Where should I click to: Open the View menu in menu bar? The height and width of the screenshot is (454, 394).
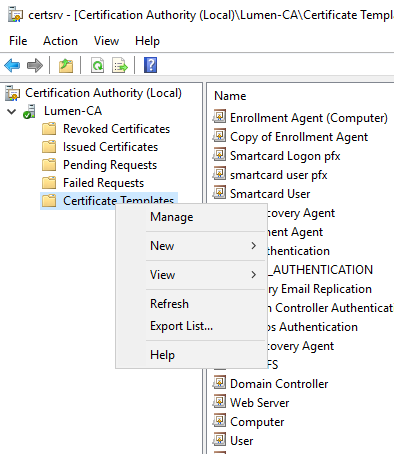pos(106,41)
